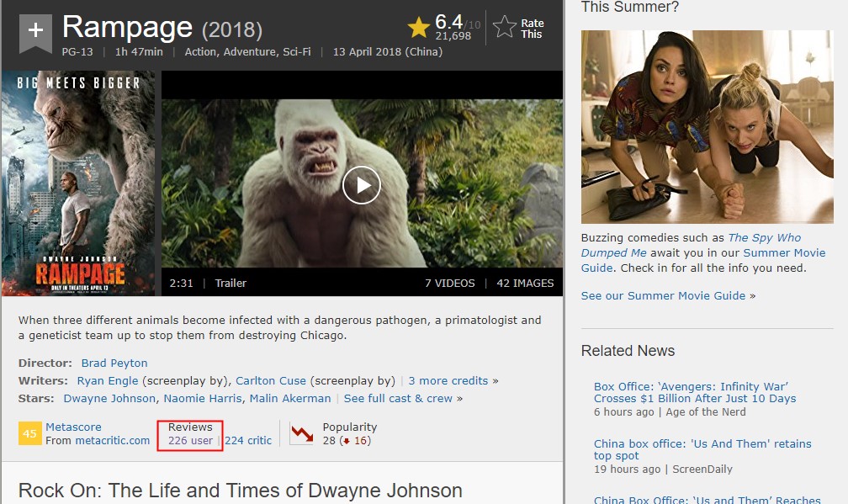Screen dimensions: 848x504
Task: Click the Trailer label under the video
Action: (231, 283)
